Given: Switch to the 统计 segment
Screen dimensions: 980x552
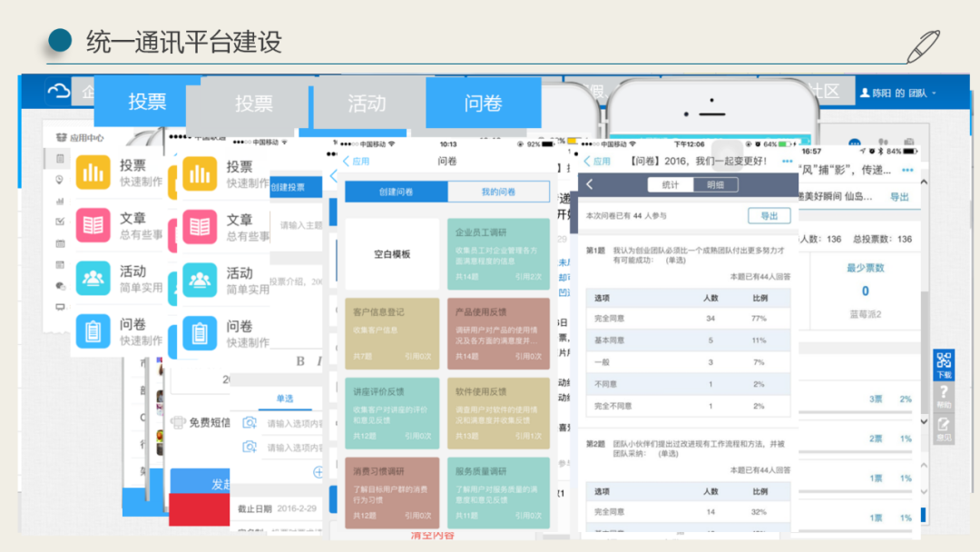Looking at the screenshot, I should (670, 184).
